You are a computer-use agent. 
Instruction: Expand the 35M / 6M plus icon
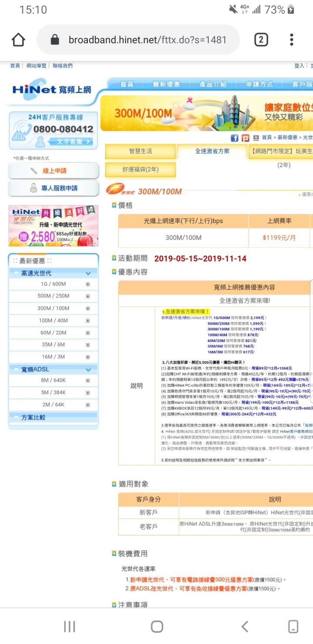(x=88, y=345)
